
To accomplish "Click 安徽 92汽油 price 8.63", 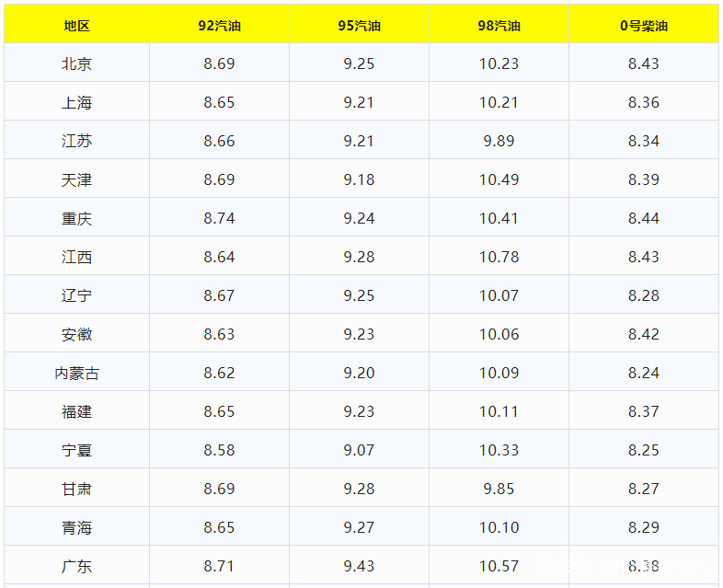I will pyautogui.click(x=220, y=334).
